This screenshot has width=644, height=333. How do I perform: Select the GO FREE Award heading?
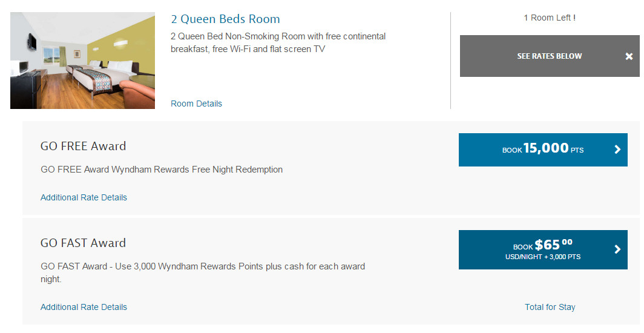click(83, 146)
